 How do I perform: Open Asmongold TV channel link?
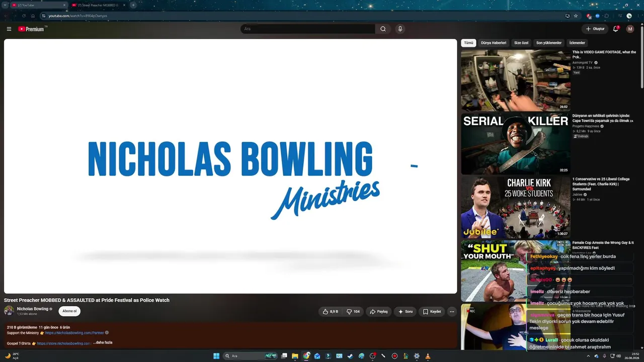[x=583, y=62]
